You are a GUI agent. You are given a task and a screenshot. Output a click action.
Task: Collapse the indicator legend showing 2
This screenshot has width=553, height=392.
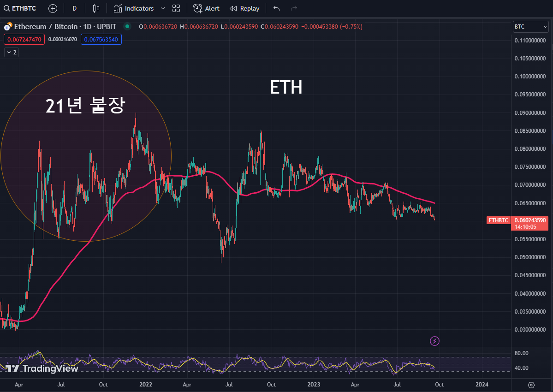[x=11, y=52]
